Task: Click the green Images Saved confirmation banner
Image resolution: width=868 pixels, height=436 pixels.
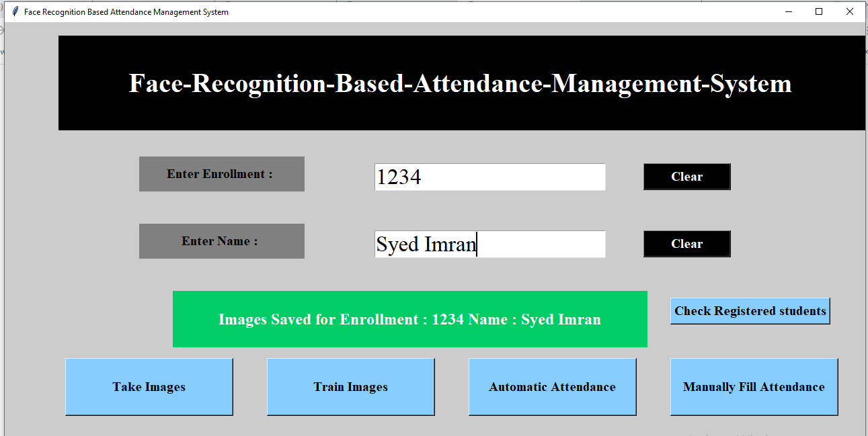Action: point(410,319)
